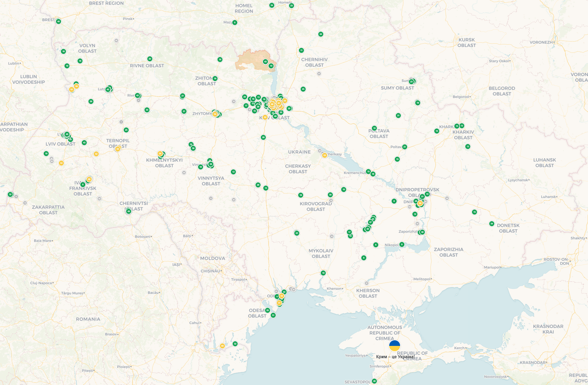Viewport: 588px width, 385px height.
Task: Open the green 23 marker at Sumy
Action: pos(411,82)
